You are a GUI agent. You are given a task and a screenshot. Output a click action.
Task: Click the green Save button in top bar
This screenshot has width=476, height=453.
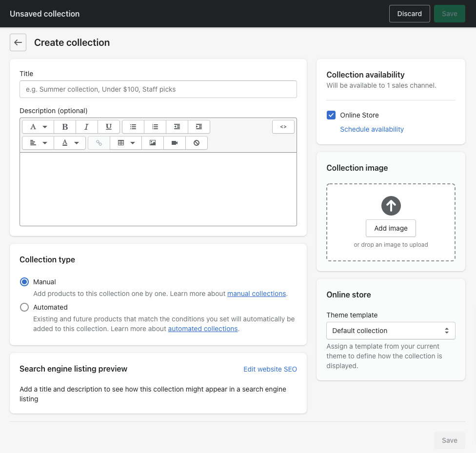450,14
